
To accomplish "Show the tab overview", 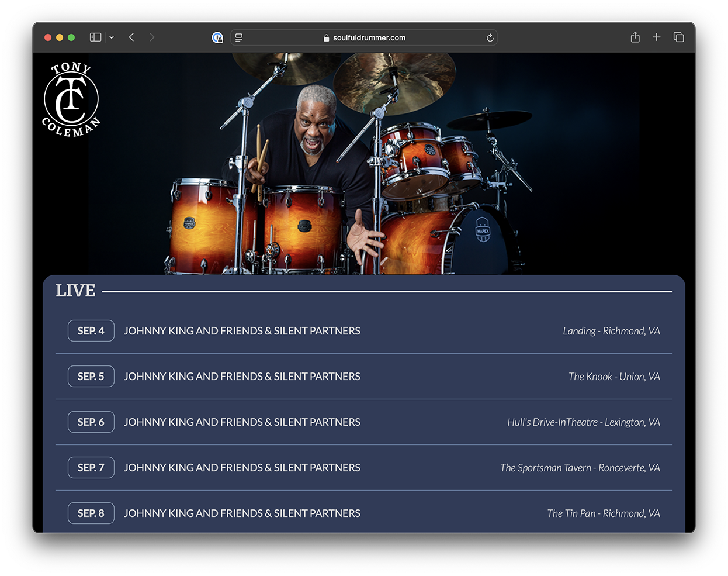I will click(x=678, y=37).
